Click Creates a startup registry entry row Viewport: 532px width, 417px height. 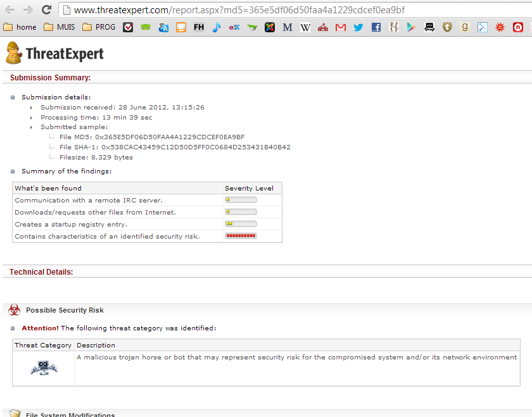[x=147, y=224]
